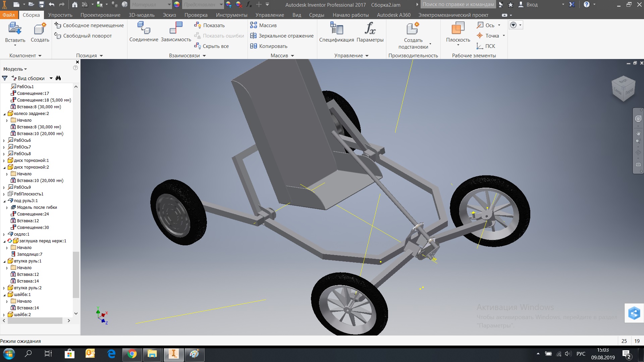Close the model browser panel
Screen dimensions: 644x362
pyautogui.click(x=77, y=62)
